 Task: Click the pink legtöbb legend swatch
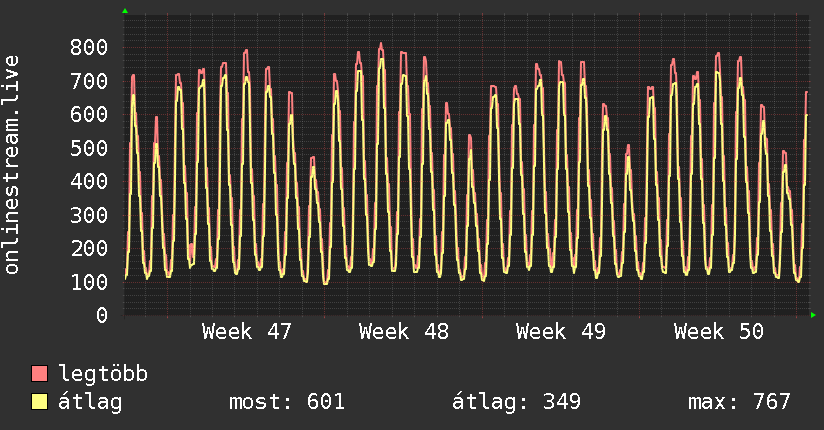pos(39,373)
